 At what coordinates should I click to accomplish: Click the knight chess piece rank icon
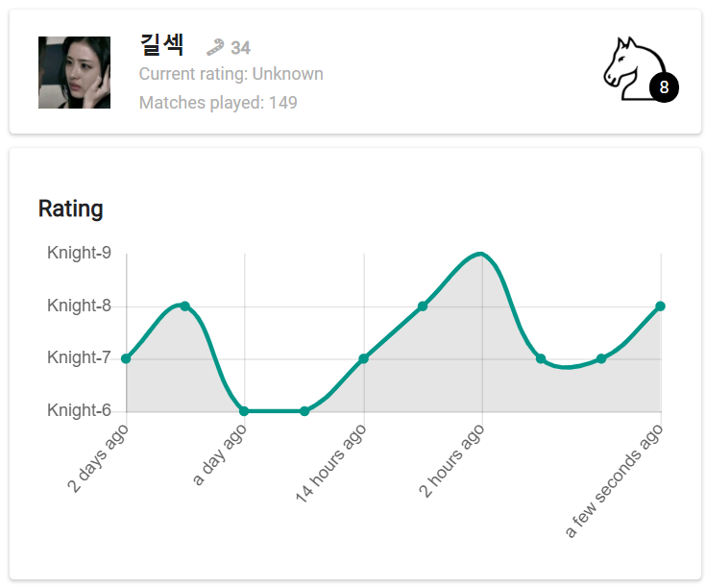[x=626, y=68]
